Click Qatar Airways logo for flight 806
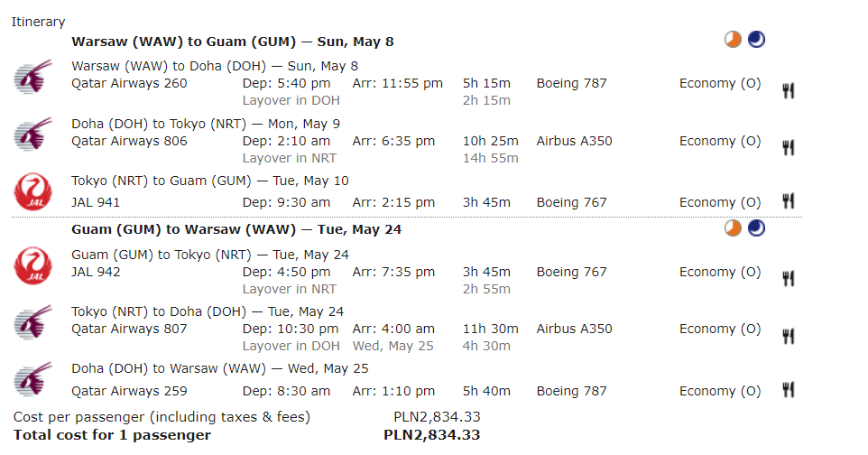 pyautogui.click(x=33, y=135)
